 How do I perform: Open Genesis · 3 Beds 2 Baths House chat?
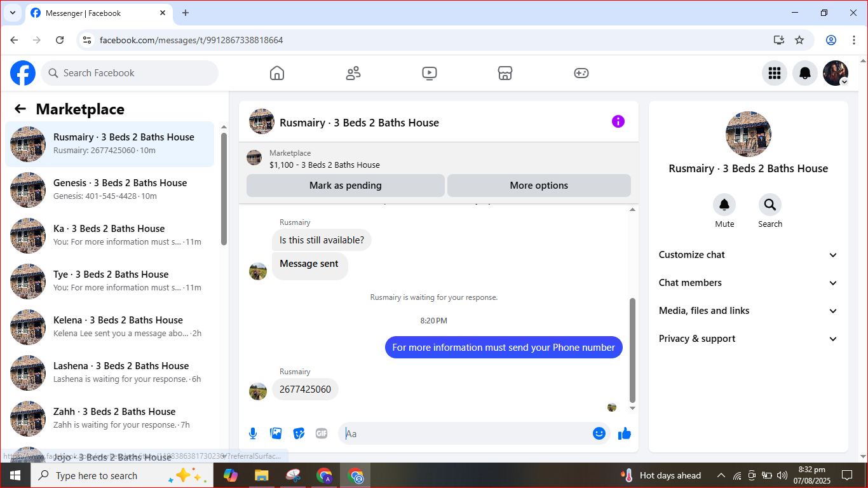110,190
